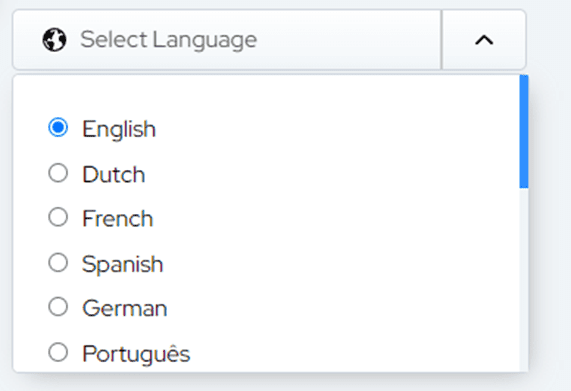Click the scrollbar track below the blue thumb

click(x=524, y=280)
